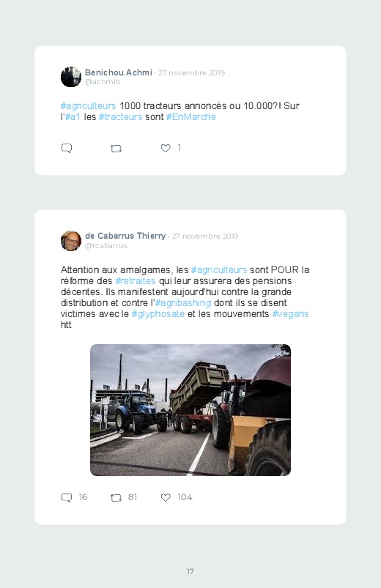Click the @achmib handle
The width and height of the screenshot is (381, 588).
click(x=103, y=82)
